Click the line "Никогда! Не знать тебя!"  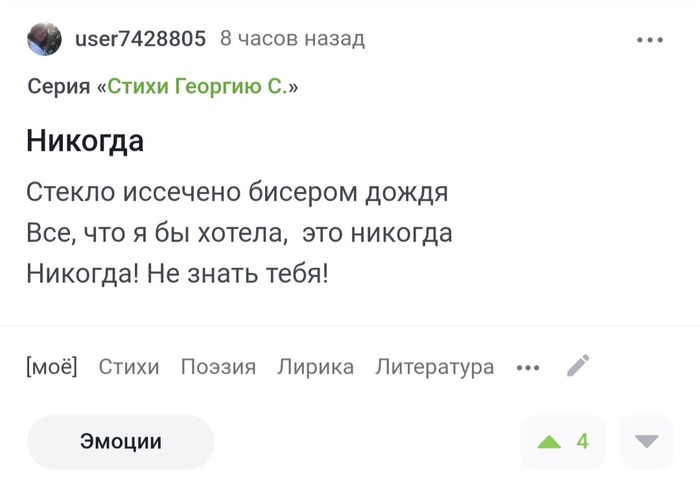(177, 273)
